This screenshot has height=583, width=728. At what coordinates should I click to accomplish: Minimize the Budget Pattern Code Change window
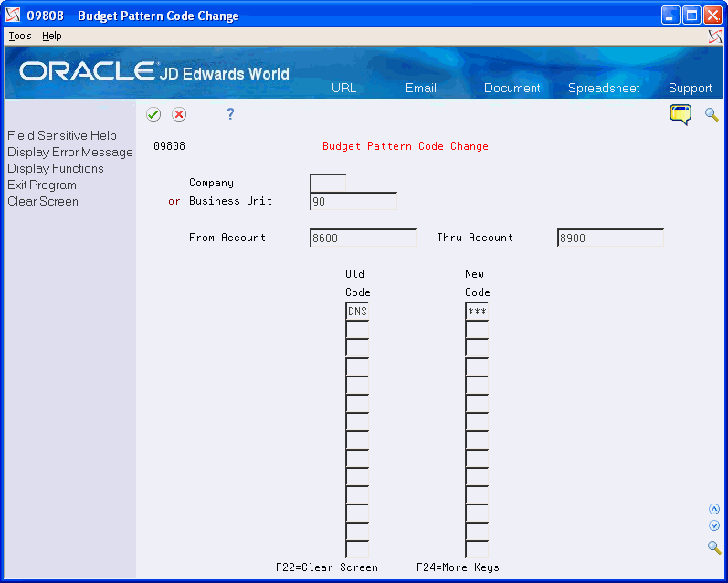[670, 16]
